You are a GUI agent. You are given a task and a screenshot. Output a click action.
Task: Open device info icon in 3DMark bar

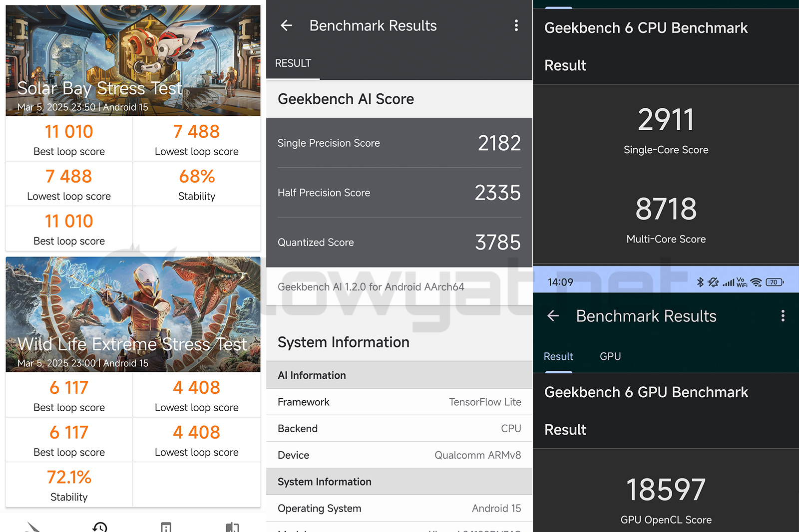[x=166, y=527]
